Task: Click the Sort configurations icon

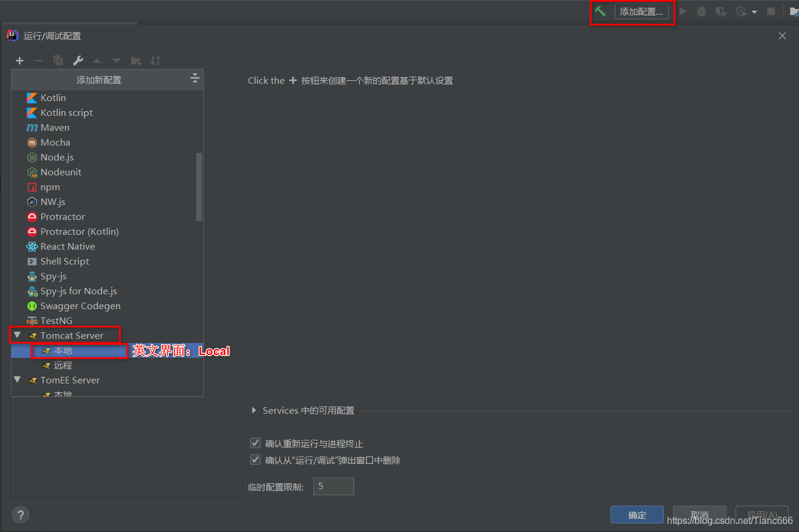Action: (x=155, y=61)
